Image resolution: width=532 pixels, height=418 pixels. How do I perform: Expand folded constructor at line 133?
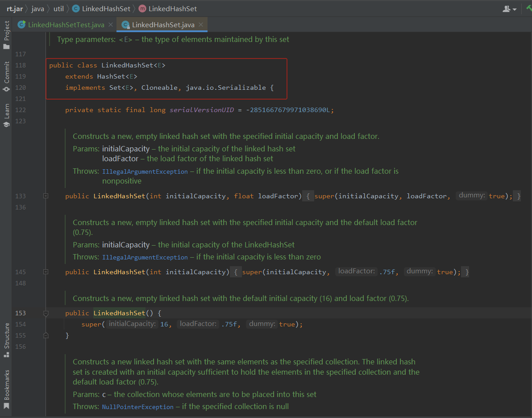[46, 196]
